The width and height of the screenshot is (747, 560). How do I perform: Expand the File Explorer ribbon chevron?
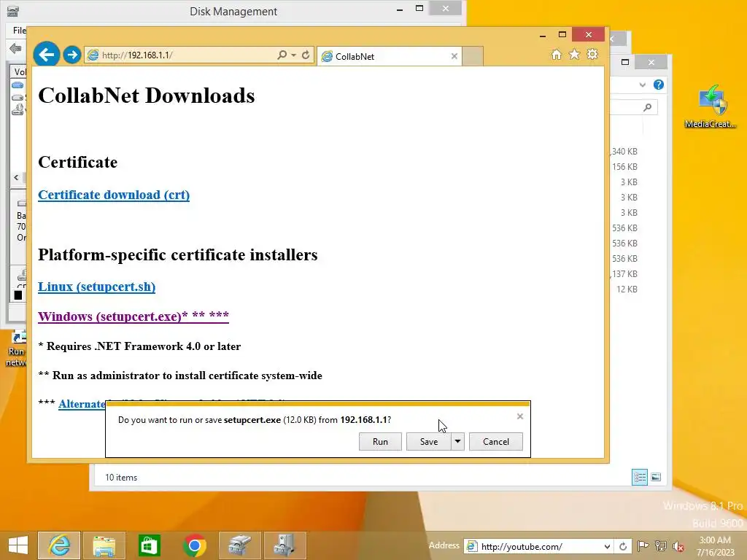[x=642, y=85]
